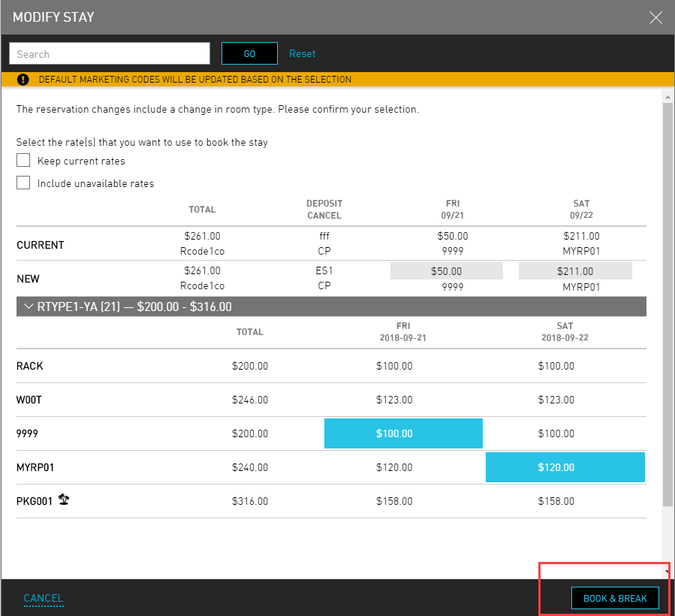
Task: Click the palm tree package icon by PKG001
Action: pos(64,500)
